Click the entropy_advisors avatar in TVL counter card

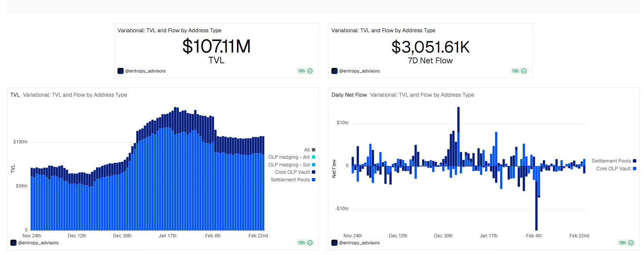[121, 71]
